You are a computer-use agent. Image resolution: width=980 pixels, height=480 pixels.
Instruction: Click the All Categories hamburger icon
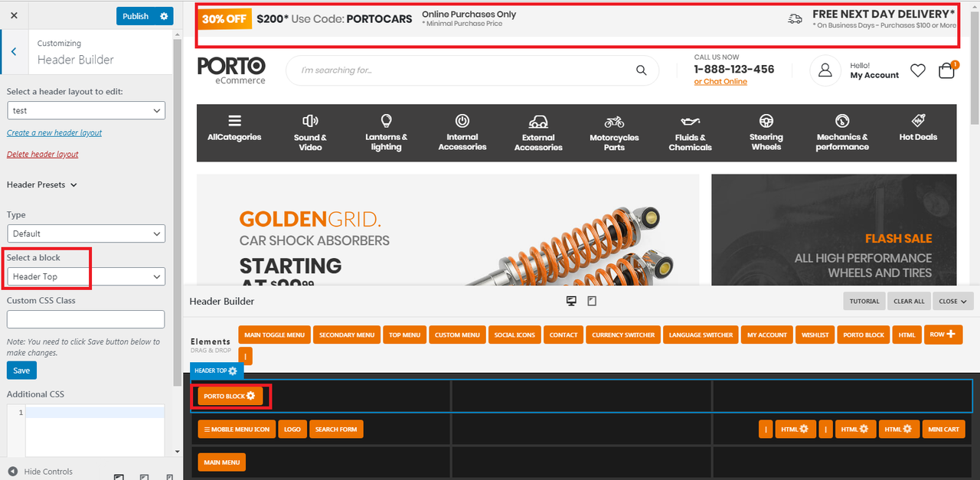234,121
